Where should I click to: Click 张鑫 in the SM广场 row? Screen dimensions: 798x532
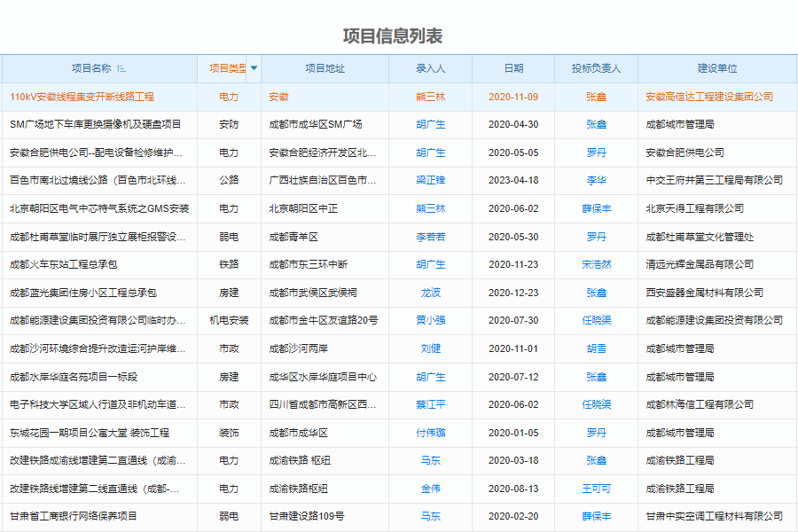[x=596, y=125]
